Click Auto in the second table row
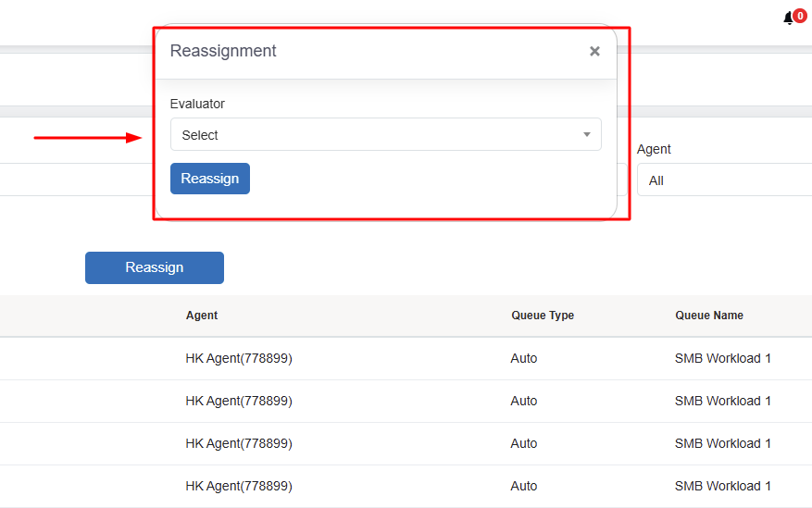 tap(524, 401)
